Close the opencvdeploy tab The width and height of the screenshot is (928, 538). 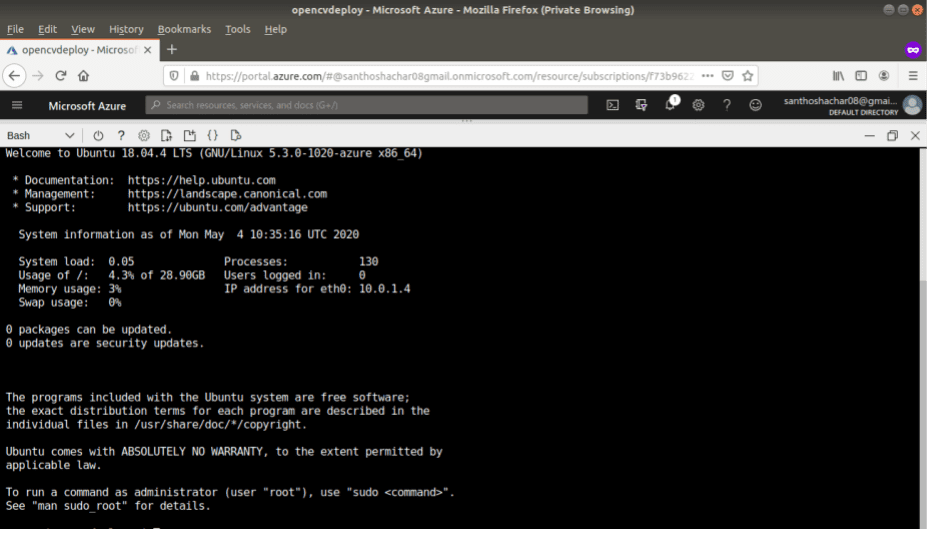(147, 50)
